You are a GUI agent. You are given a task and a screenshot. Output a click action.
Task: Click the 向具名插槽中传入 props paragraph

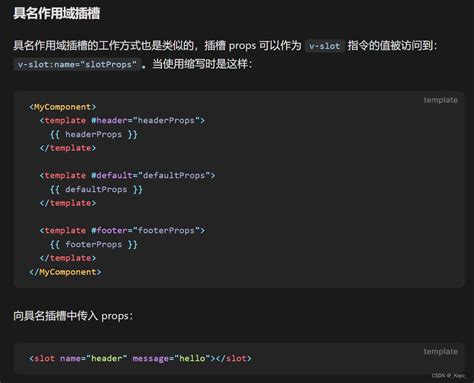pyautogui.click(x=73, y=316)
